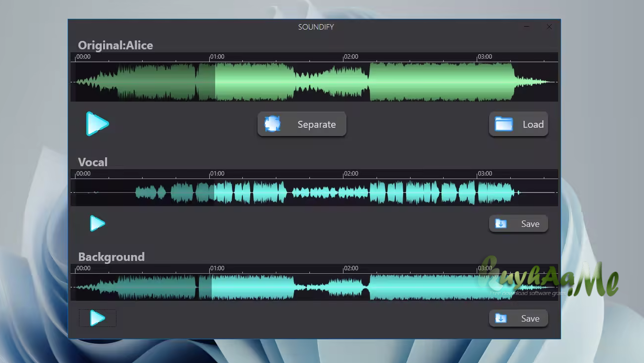Seek the Background waveform to 02:00 marker
Screen dimensions: 644x363
(351, 268)
